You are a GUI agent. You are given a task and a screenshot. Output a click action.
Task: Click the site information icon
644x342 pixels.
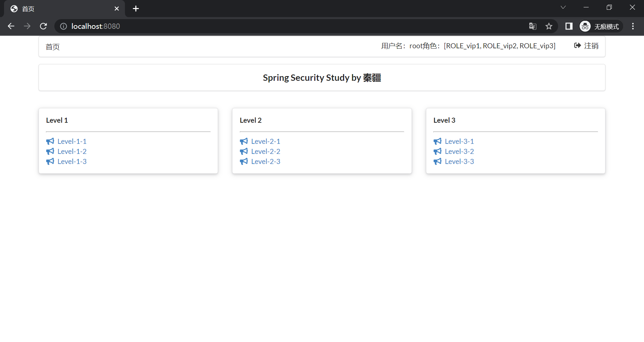pyautogui.click(x=63, y=26)
